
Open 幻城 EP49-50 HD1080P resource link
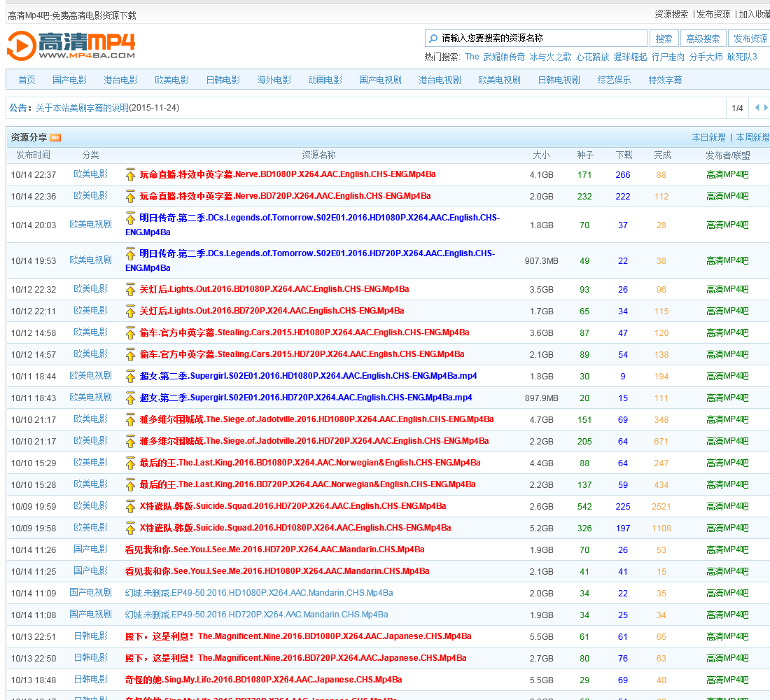point(259,593)
